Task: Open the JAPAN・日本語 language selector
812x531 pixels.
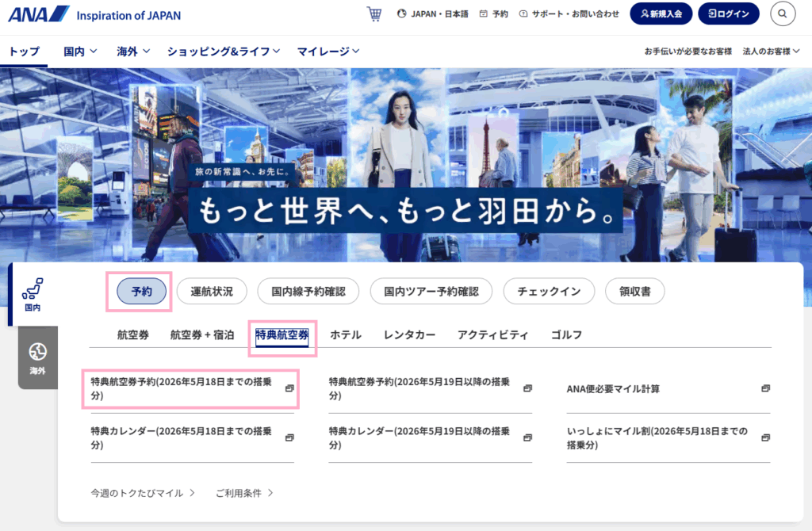Action: (432, 14)
